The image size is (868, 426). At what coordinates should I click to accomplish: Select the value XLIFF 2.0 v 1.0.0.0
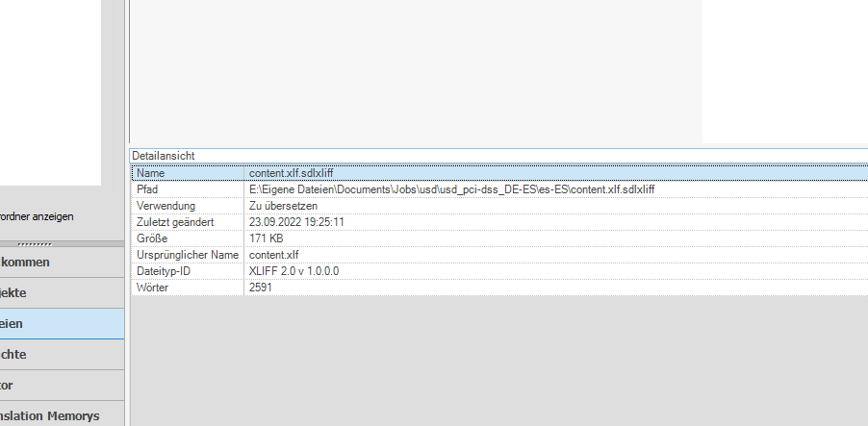coord(294,271)
